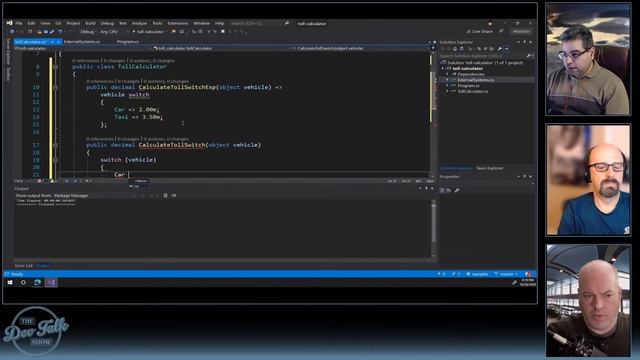Image resolution: width=640 pixels, height=360 pixels.
Task: Open the Windows Start menu
Action: pyautogui.click(x=10, y=282)
